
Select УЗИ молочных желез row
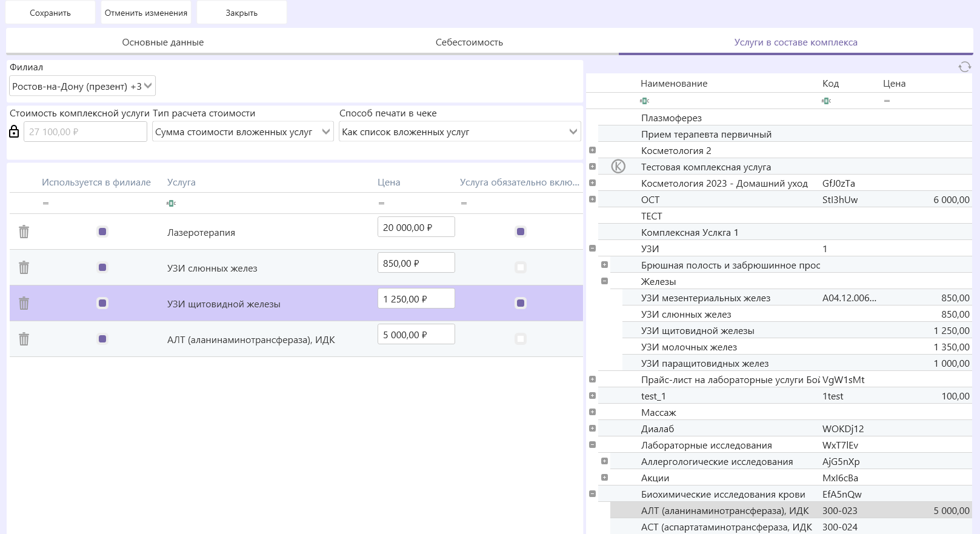[798, 347]
